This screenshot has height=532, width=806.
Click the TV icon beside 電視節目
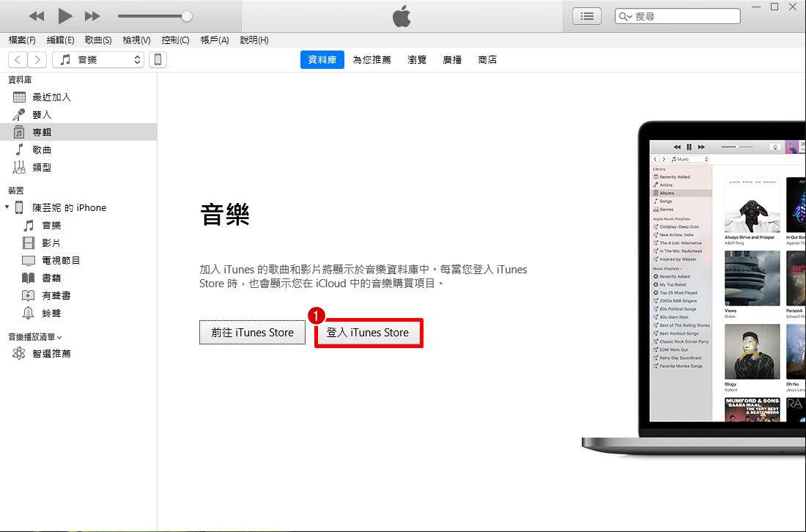coord(29,261)
